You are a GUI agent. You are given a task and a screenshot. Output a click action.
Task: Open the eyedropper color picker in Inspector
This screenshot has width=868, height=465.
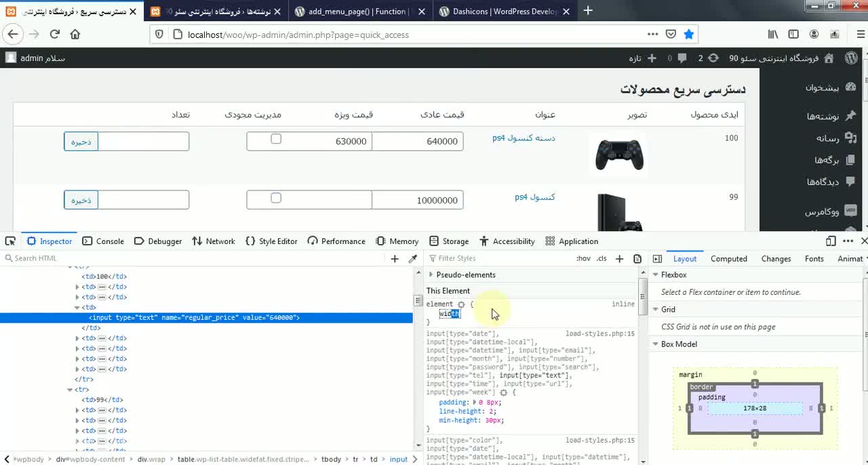(413, 258)
